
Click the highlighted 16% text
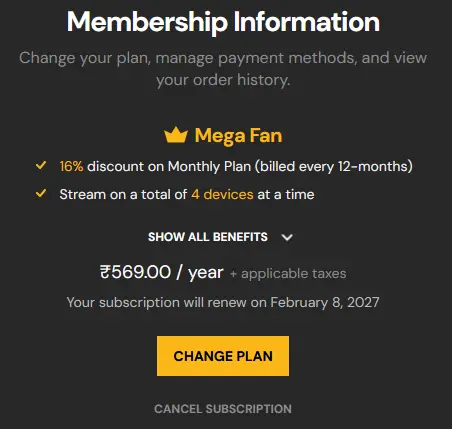click(71, 166)
